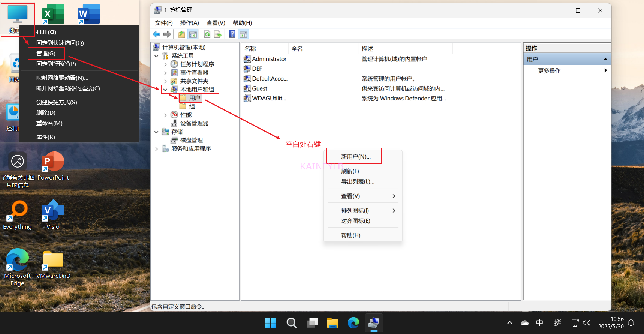Open the 文件(F) menu
Screen dimensions: 644x334
pos(164,23)
